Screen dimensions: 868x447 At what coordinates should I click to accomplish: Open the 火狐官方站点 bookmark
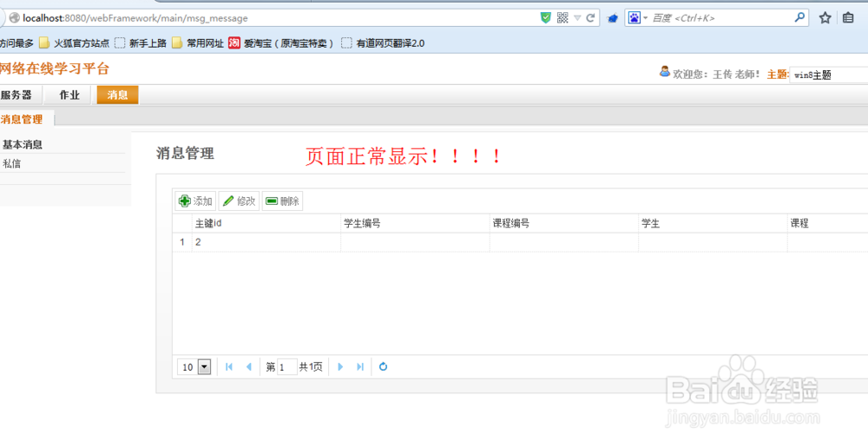click(74, 43)
